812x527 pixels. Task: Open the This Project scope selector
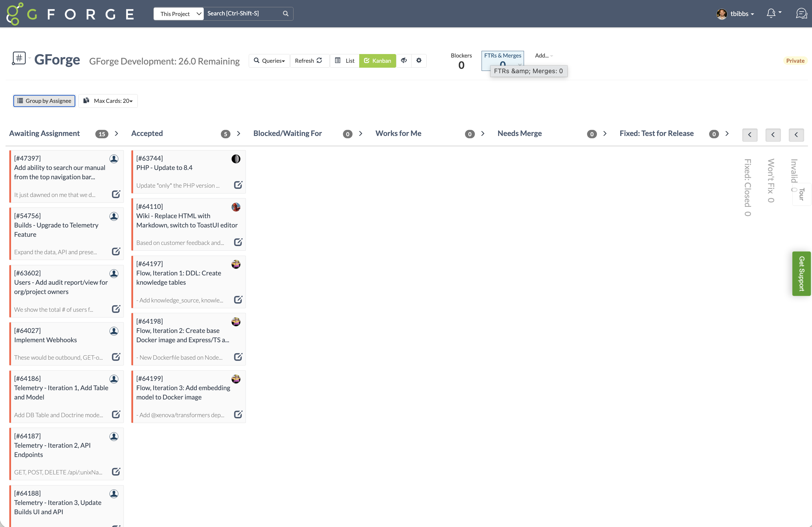coord(179,14)
